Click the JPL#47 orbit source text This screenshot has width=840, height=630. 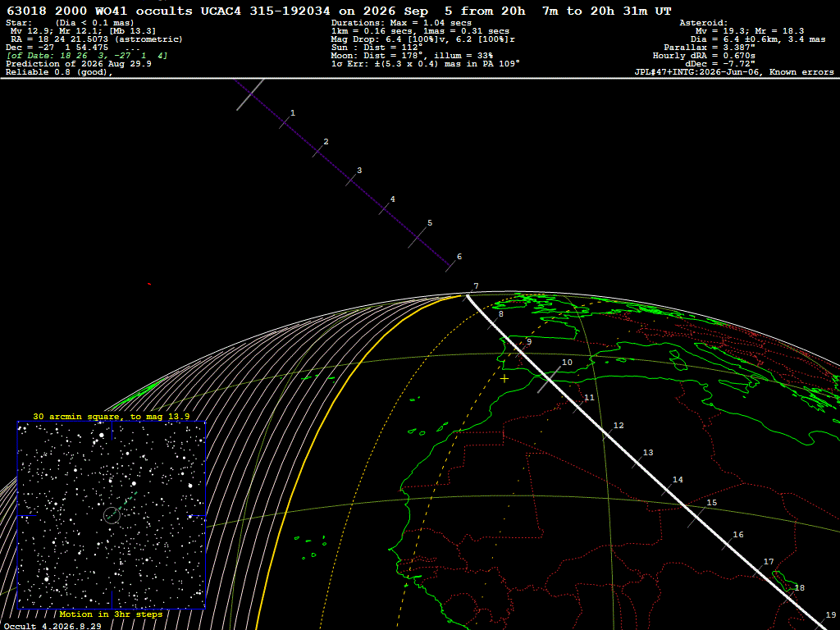(x=734, y=72)
